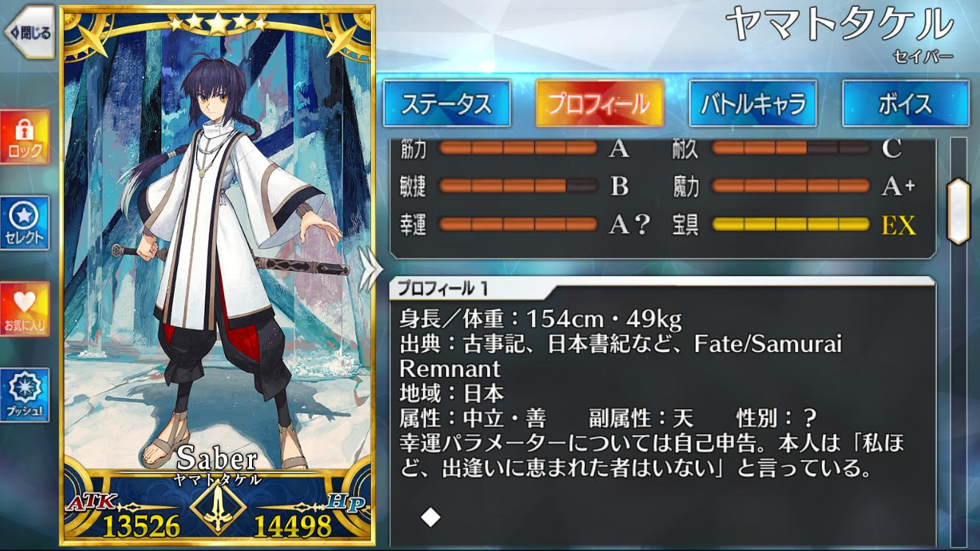This screenshot has width=980, height=551.
Task: Open the ステータス tab
Action: 447,104
